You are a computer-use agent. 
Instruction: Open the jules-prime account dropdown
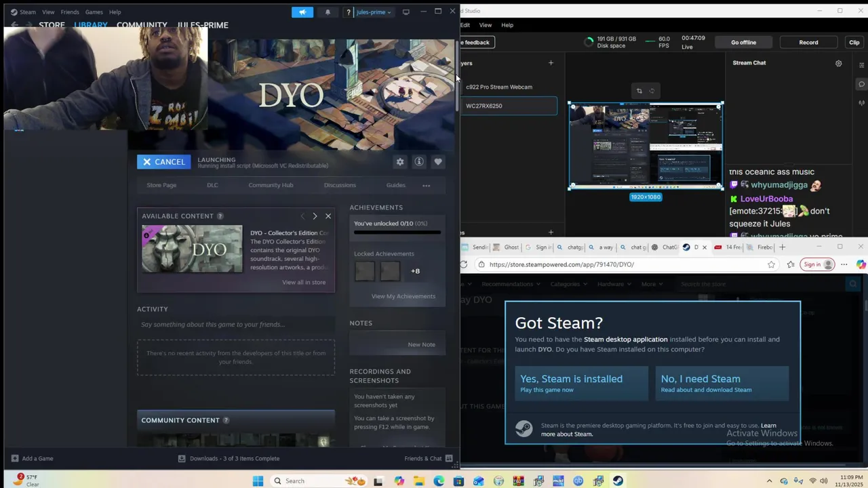pos(374,12)
